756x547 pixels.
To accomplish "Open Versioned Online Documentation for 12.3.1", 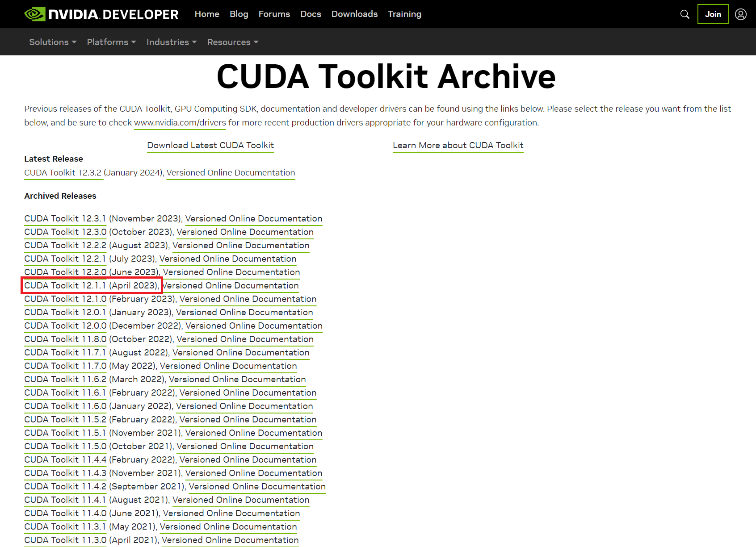I will point(254,219).
